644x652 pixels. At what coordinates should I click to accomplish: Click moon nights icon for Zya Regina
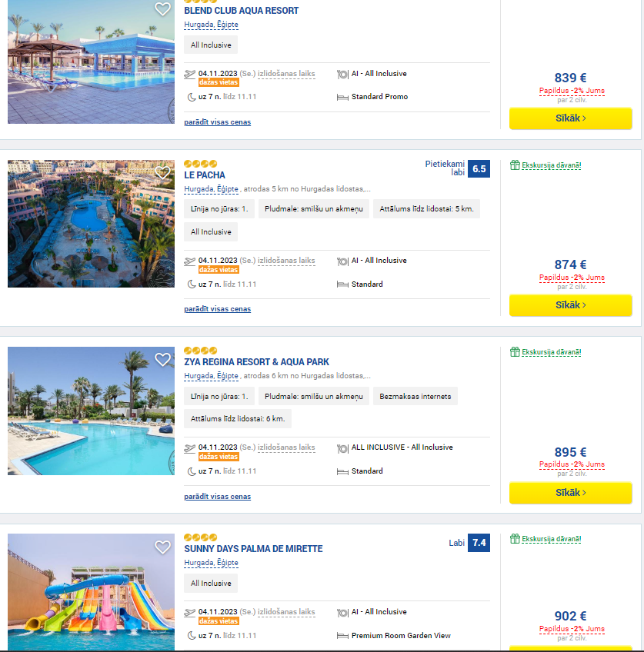point(192,471)
